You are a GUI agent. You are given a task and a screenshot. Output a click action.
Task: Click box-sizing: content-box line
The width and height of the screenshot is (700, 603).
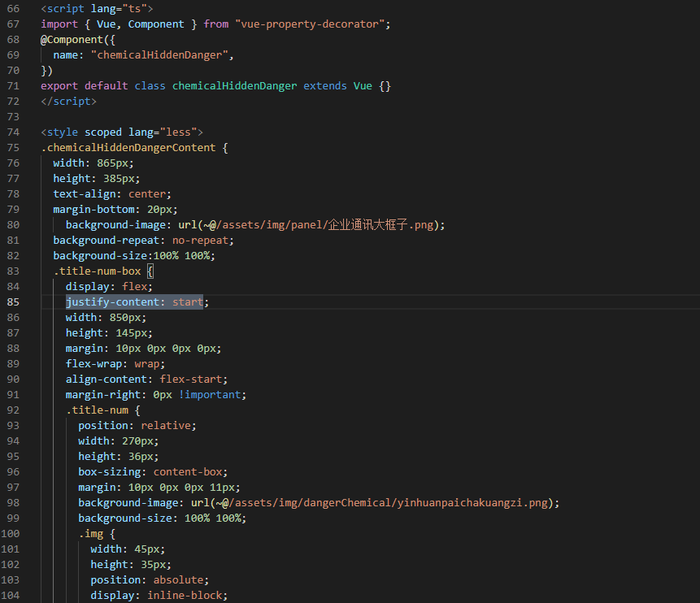coord(153,472)
